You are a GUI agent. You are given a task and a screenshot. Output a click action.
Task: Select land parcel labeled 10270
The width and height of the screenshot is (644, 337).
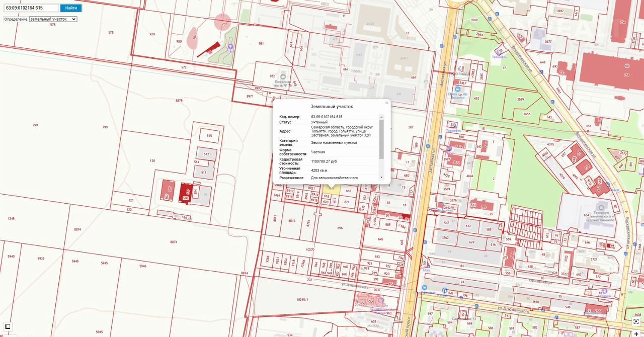310,249
